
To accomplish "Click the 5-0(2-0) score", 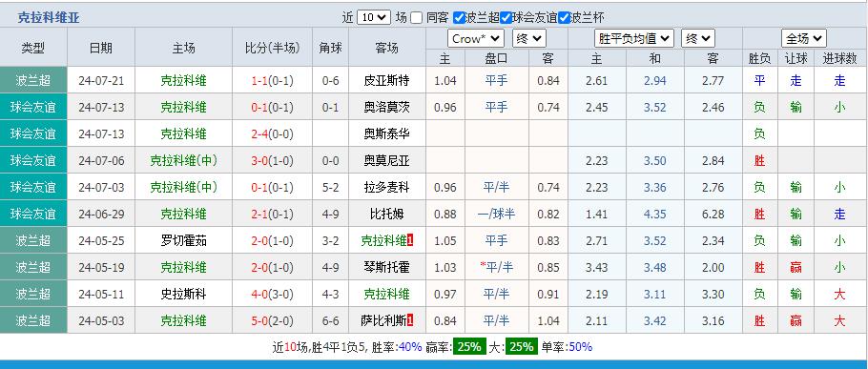I will (272, 320).
